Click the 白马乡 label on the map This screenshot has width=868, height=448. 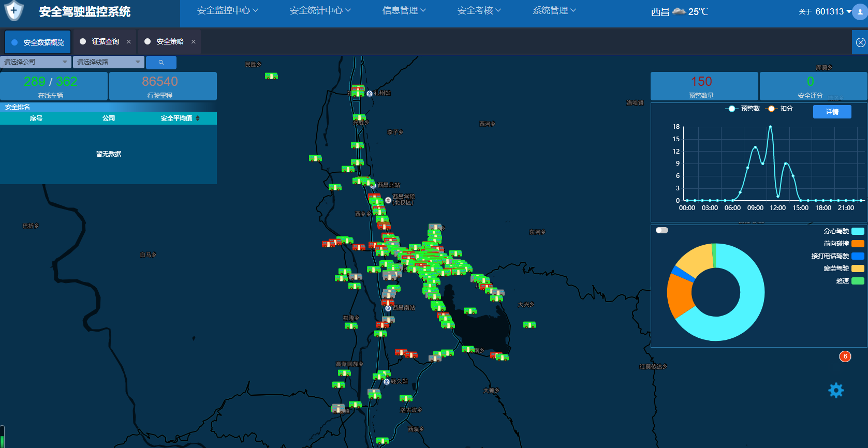(148, 255)
